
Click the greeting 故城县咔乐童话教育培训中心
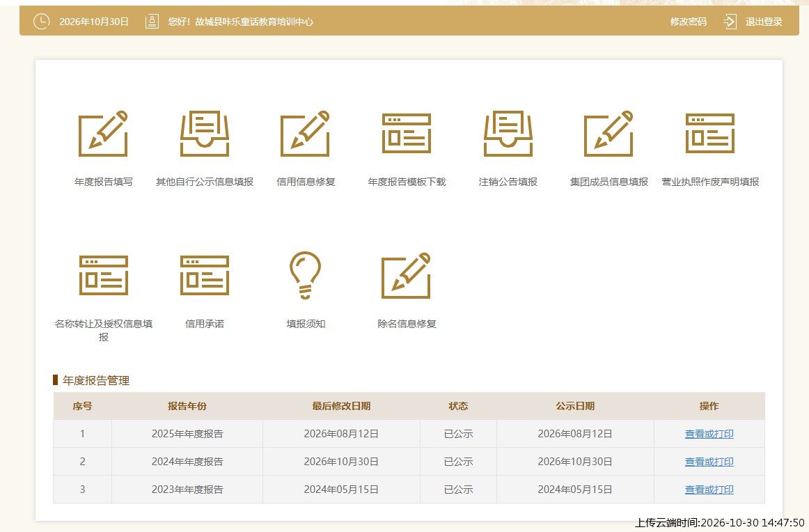tap(254, 22)
